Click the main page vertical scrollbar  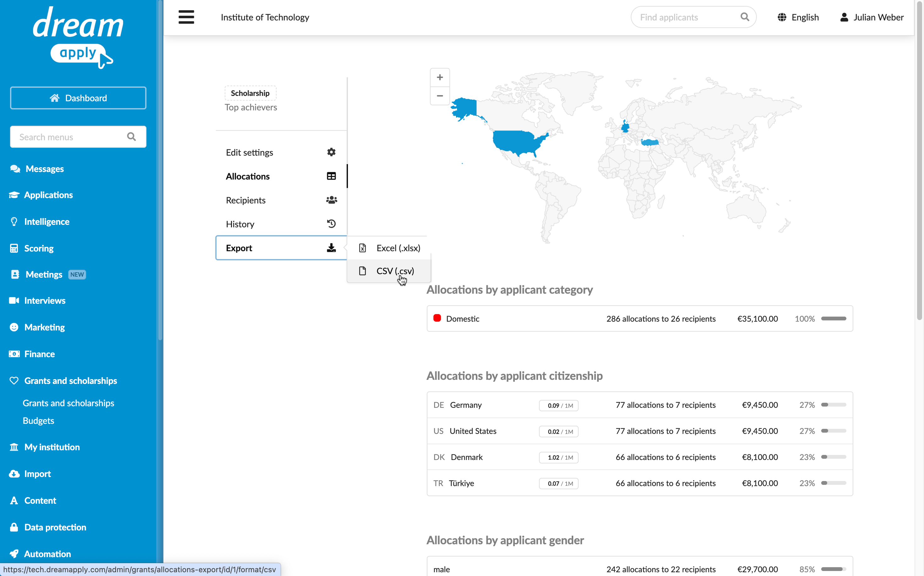pos(919,160)
